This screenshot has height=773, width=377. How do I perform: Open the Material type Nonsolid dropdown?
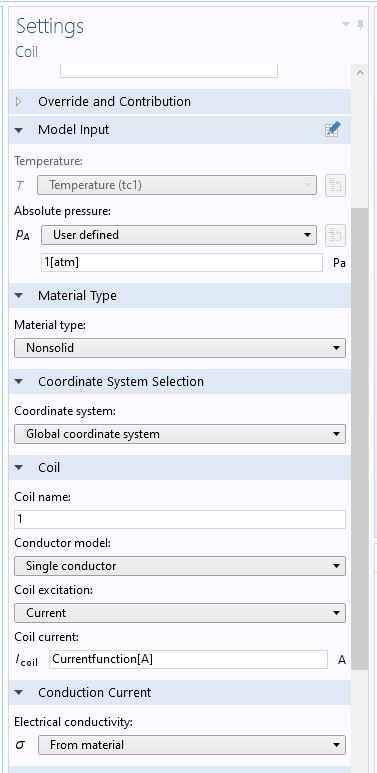coord(180,348)
